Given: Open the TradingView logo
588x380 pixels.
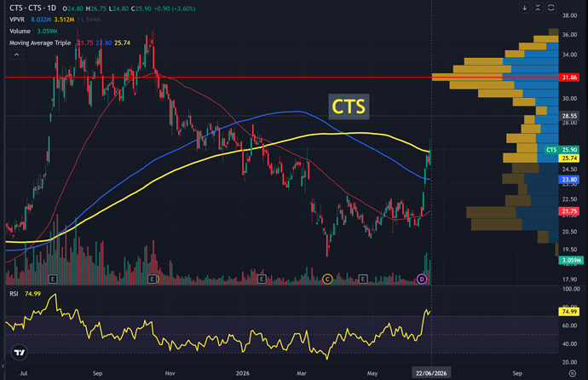Looking at the screenshot, I should [x=19, y=352].
